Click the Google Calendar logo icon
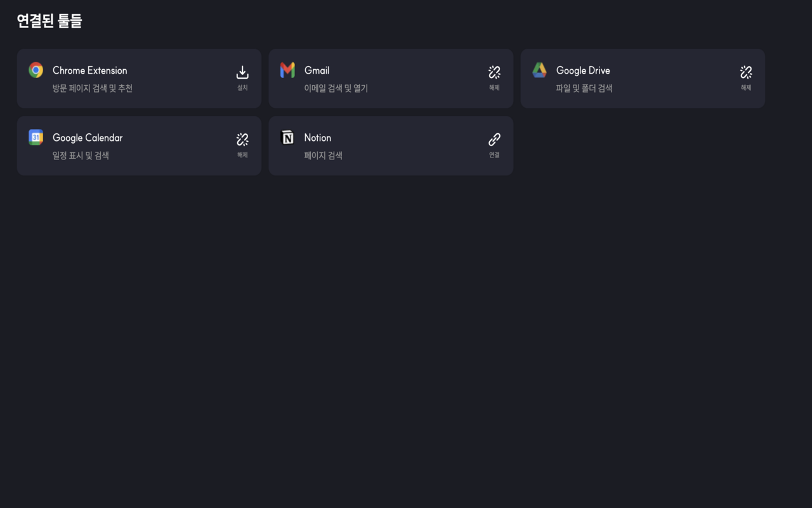Screen dimensions: 812x508 click(x=36, y=137)
